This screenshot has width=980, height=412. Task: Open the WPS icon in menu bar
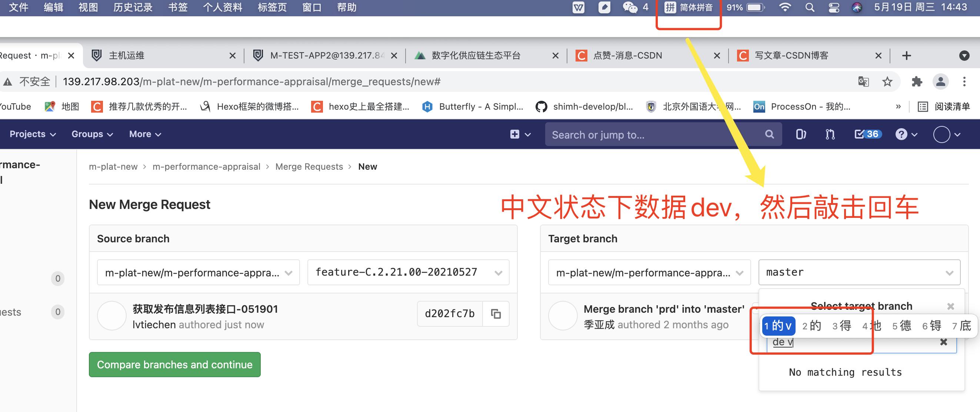(578, 8)
